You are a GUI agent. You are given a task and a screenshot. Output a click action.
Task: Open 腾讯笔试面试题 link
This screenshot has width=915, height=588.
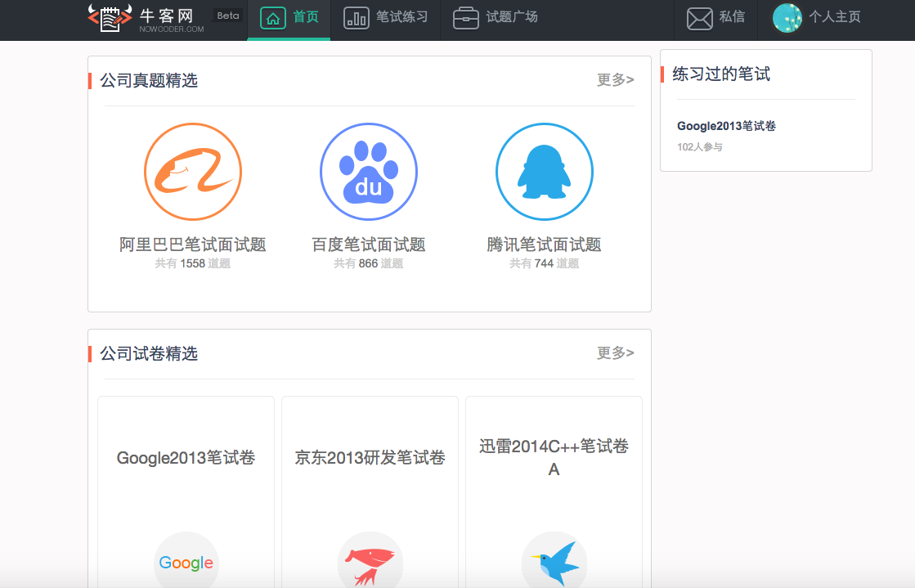[x=545, y=245]
